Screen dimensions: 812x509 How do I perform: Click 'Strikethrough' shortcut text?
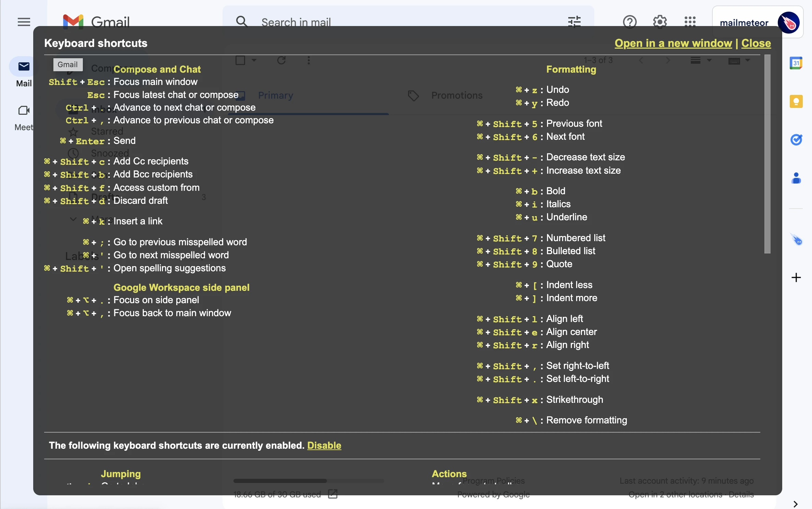574,400
